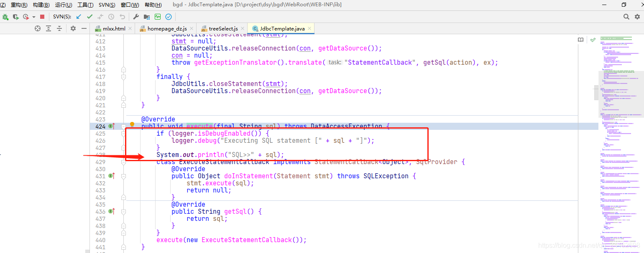The width and height of the screenshot is (644, 253).
Task: Collapse all in project panel
Action: click(59, 28)
